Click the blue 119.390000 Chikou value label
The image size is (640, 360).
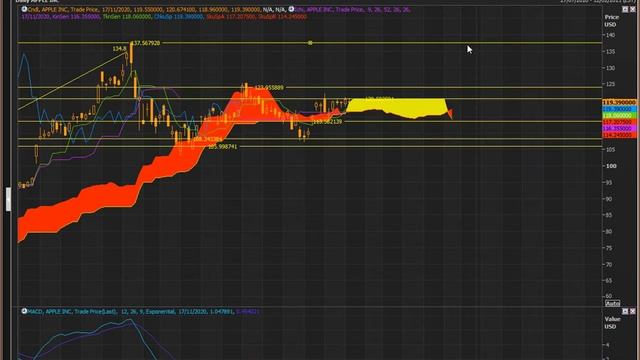click(619, 109)
